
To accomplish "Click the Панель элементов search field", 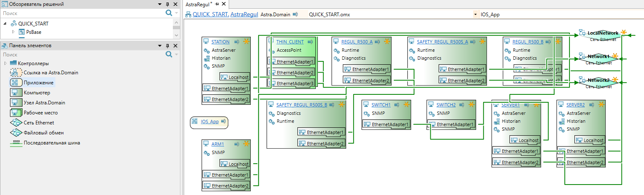I will pos(83,54).
